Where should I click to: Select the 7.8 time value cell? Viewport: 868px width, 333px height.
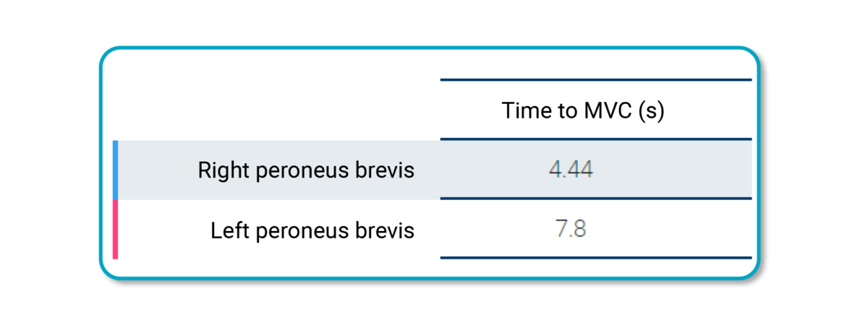point(571,230)
